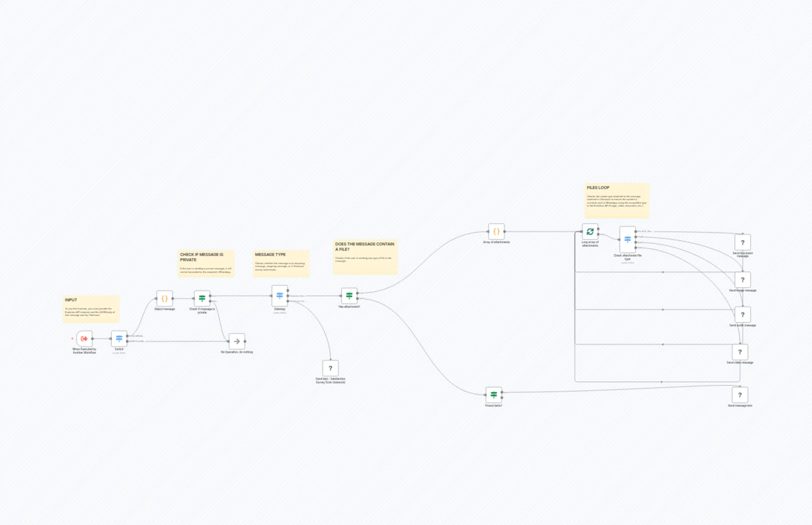Open the Check attachment file type node
Viewport: 812px width, 525px height.
[628, 240]
